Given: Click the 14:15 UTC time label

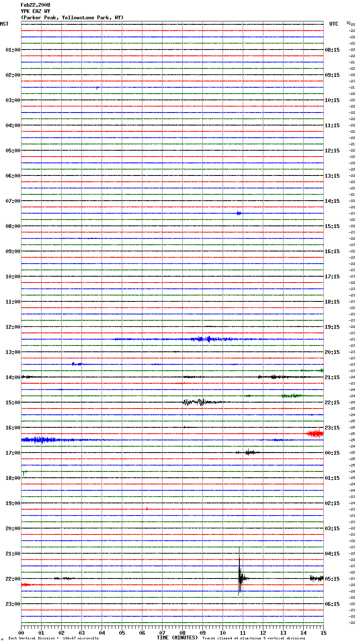Looking at the screenshot, I should click(332, 201).
